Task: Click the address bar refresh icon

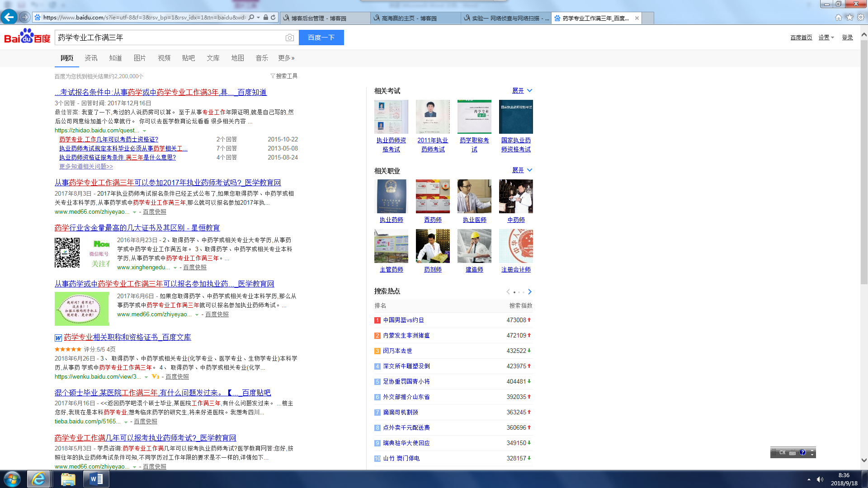Action: point(273,18)
